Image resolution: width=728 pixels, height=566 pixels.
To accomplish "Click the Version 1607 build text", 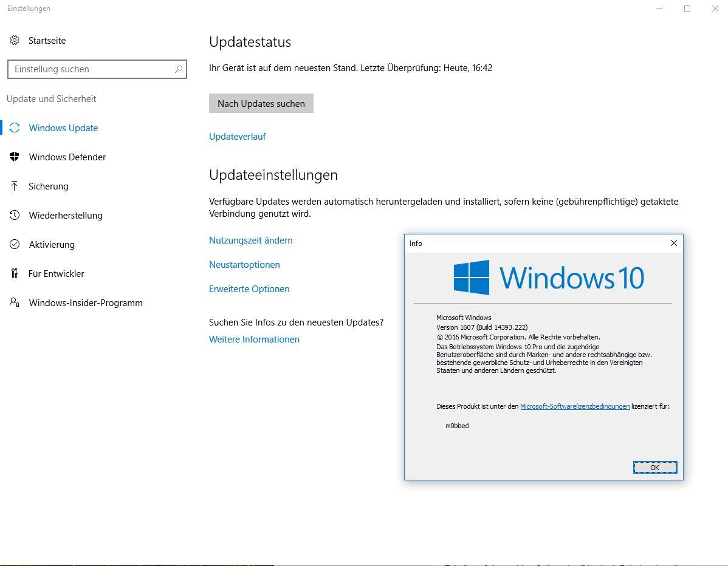I will tap(482, 327).
